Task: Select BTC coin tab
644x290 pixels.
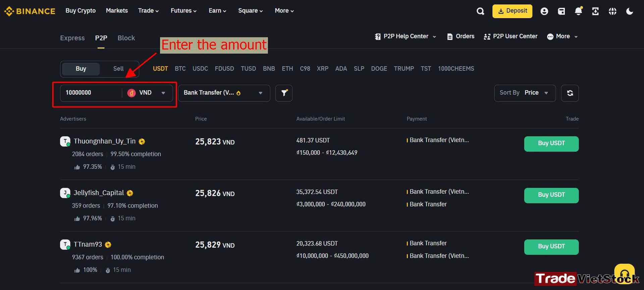Action: pos(180,69)
